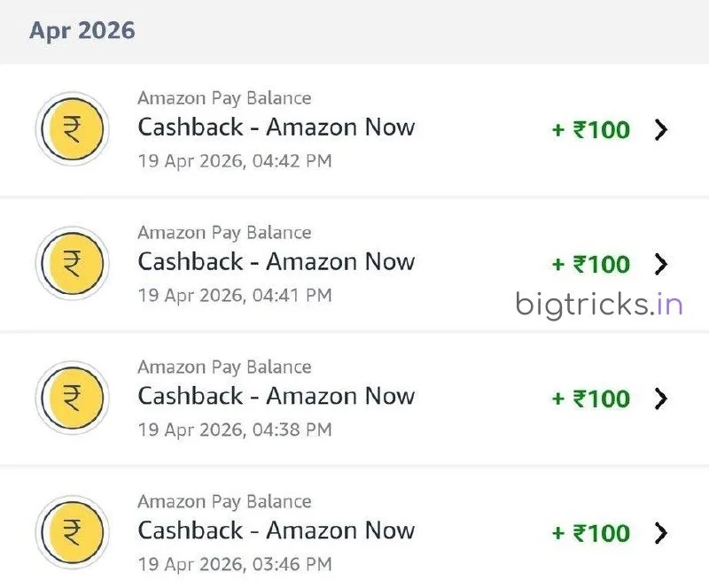
Task: Select Cashback - Amazon Now title at 03:46 PM
Action: click(x=276, y=530)
